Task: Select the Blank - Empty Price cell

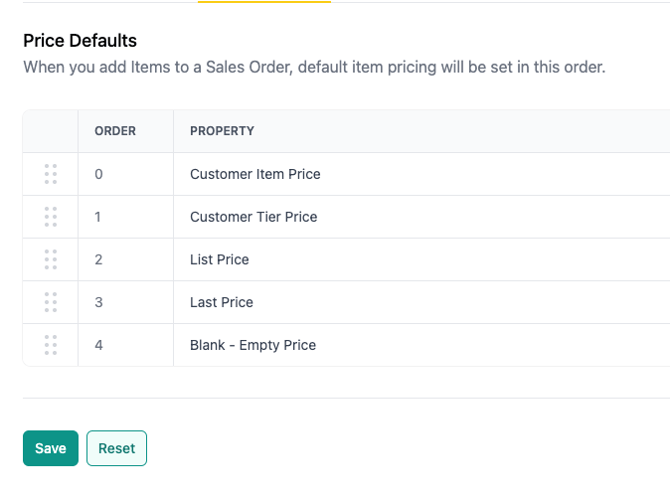Action: point(252,345)
